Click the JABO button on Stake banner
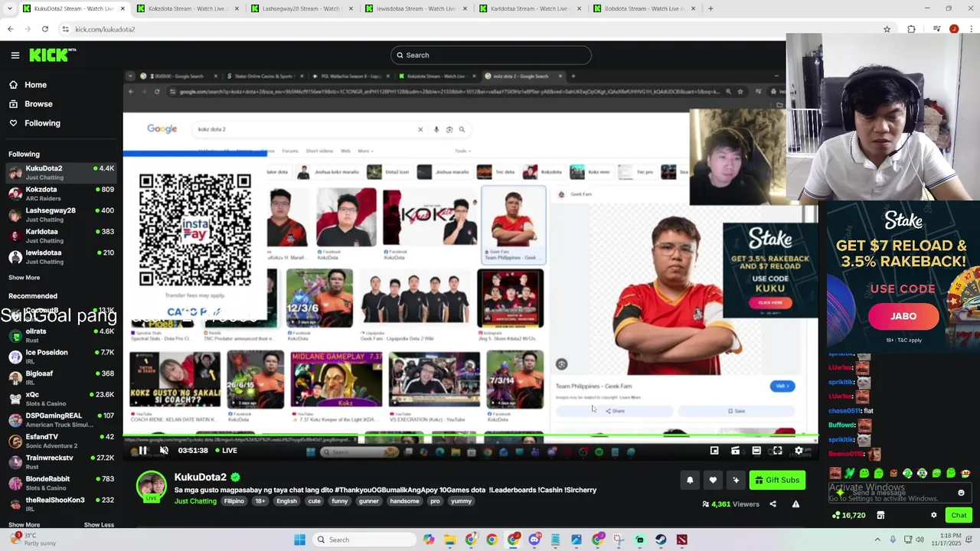 pos(903,316)
